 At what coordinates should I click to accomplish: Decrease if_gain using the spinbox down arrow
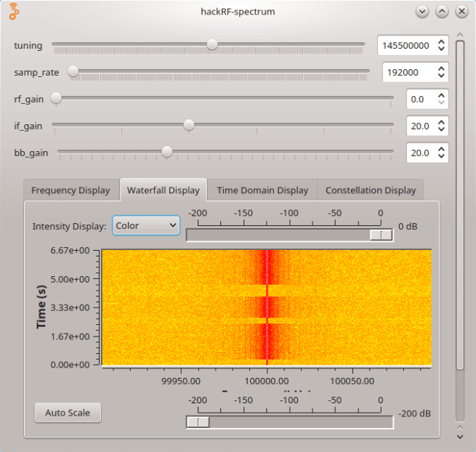441,129
